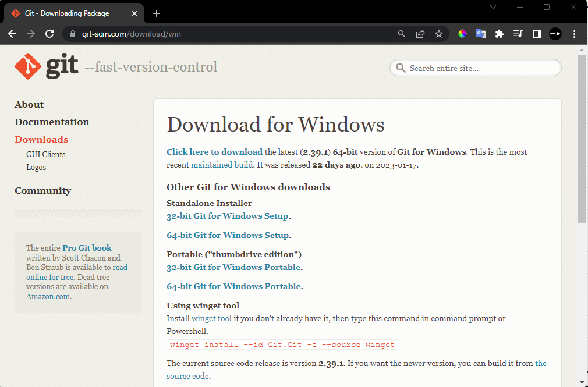
Task: Click the site search magnifier icon
Action: [x=401, y=68]
